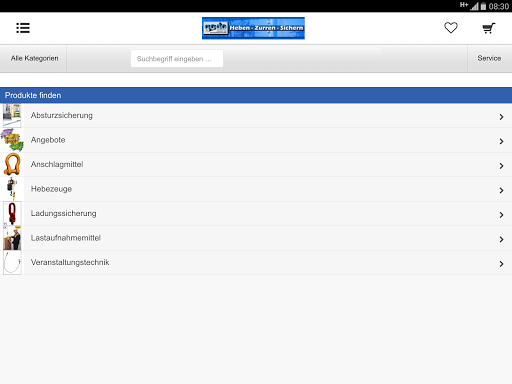Open the hamburger list menu icon

coord(23,28)
